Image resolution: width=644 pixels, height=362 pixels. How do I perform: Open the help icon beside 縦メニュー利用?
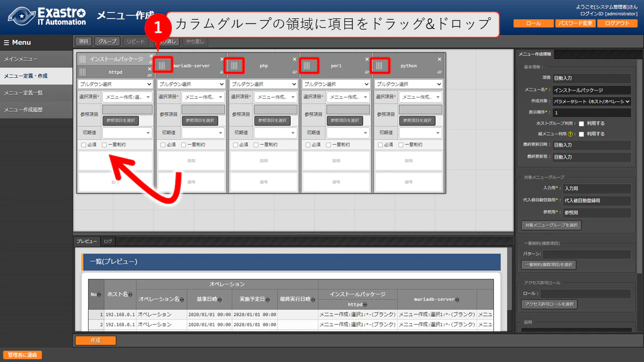(x=570, y=134)
